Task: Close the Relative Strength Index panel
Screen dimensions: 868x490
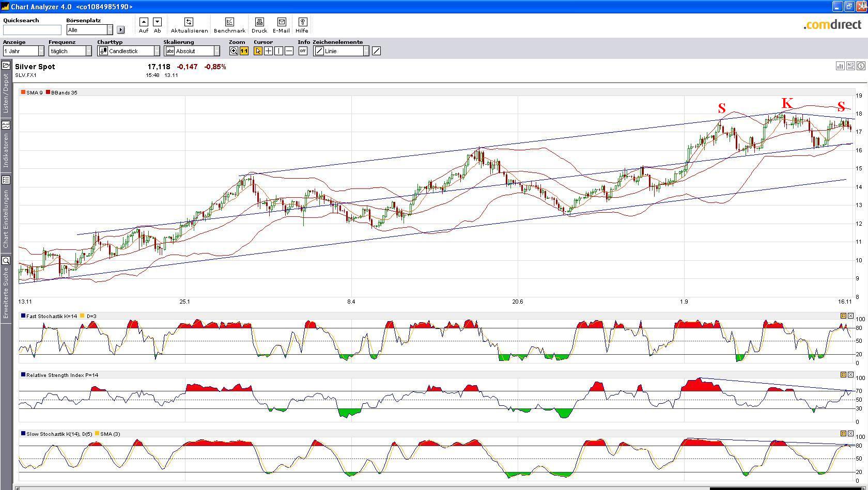Action: [850, 375]
